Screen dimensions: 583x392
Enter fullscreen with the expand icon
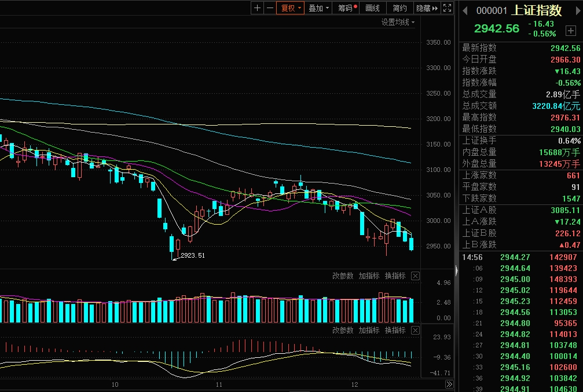447,8
